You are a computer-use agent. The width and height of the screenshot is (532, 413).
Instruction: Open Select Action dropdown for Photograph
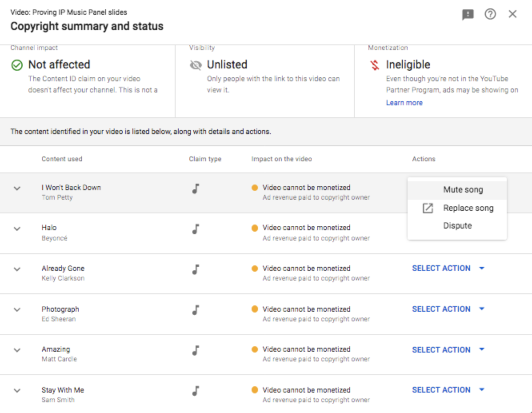point(448,309)
